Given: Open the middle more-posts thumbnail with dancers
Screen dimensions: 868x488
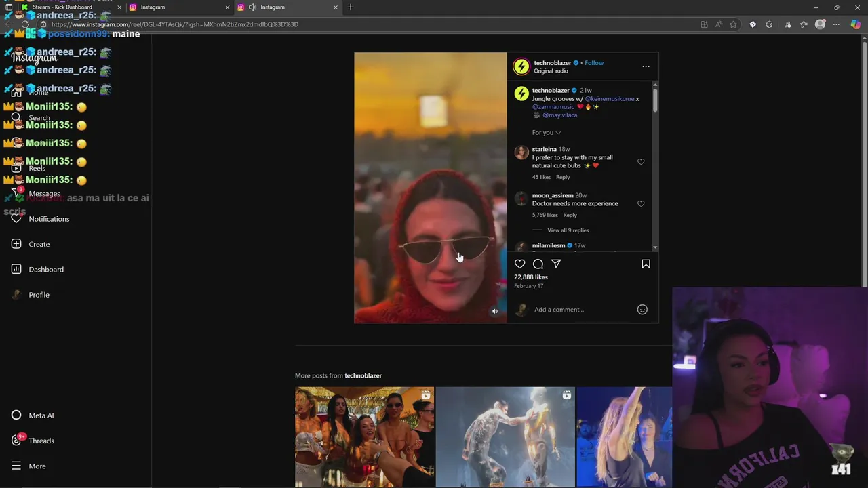Looking at the screenshot, I should tap(505, 437).
